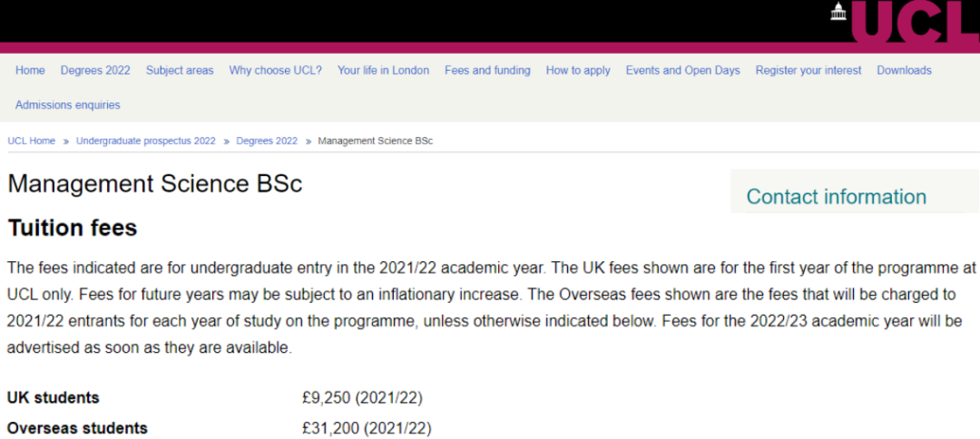Screen dimensions: 980x439
Task: Click the Tuition fees section heading
Action: pos(73,228)
